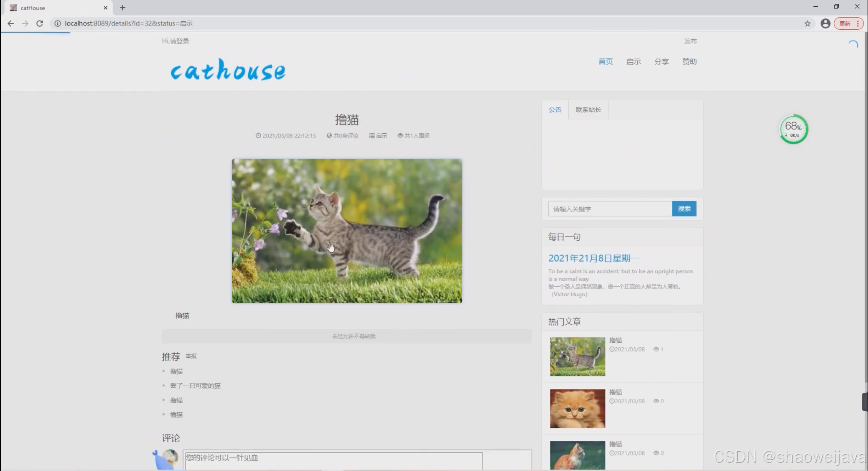Open a new browser tab
This screenshot has width=868, height=471.
coord(122,8)
